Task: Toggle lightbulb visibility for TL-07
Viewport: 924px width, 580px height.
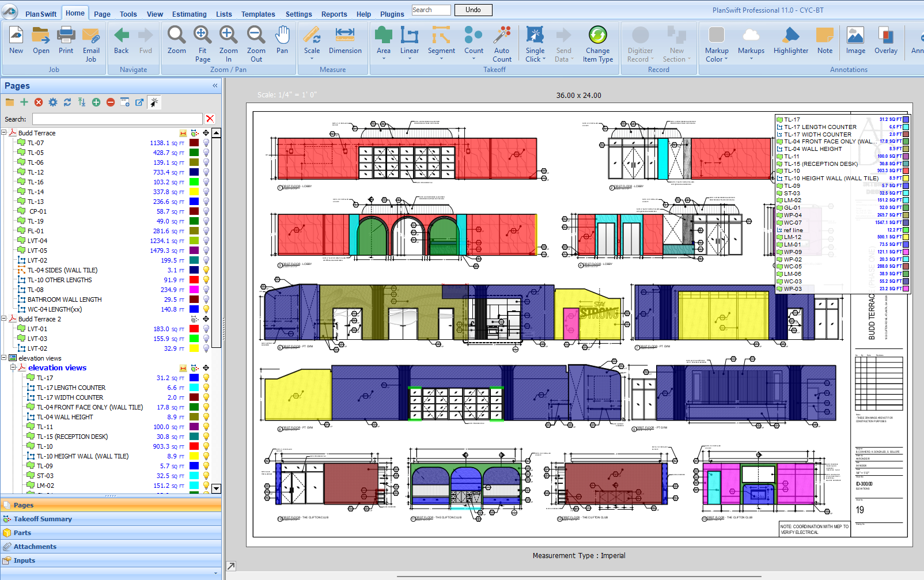Action: pos(206,143)
